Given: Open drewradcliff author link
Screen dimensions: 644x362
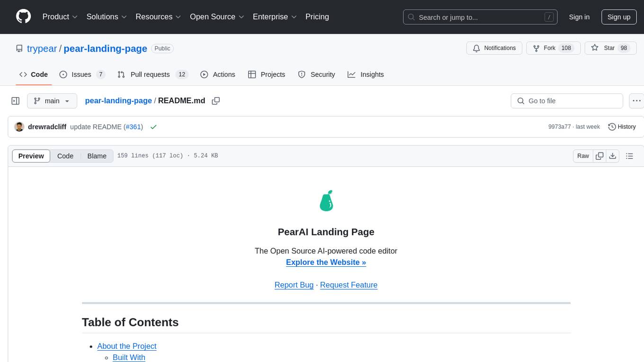Looking at the screenshot, I should [x=47, y=127].
